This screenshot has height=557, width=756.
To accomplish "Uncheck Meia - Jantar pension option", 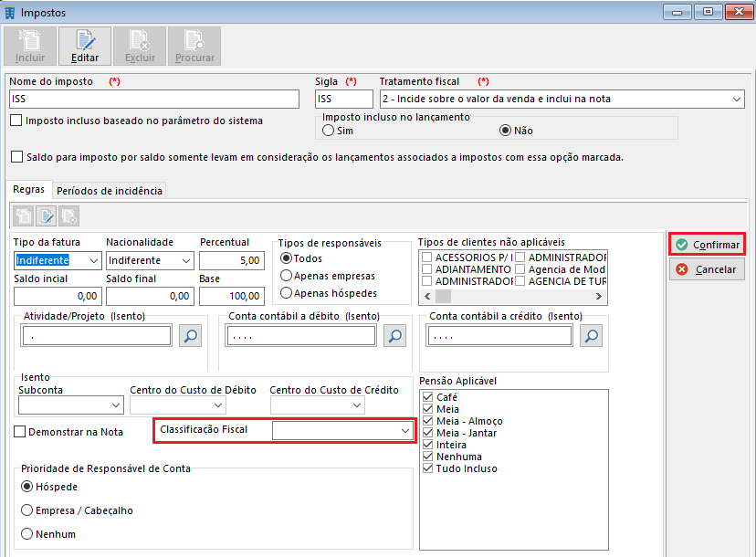I will (x=427, y=433).
